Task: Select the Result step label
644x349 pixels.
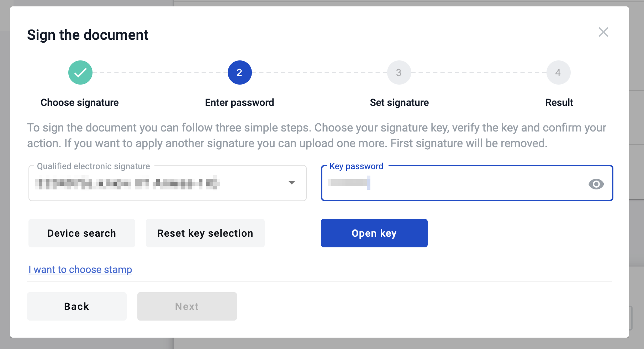Action: point(559,102)
